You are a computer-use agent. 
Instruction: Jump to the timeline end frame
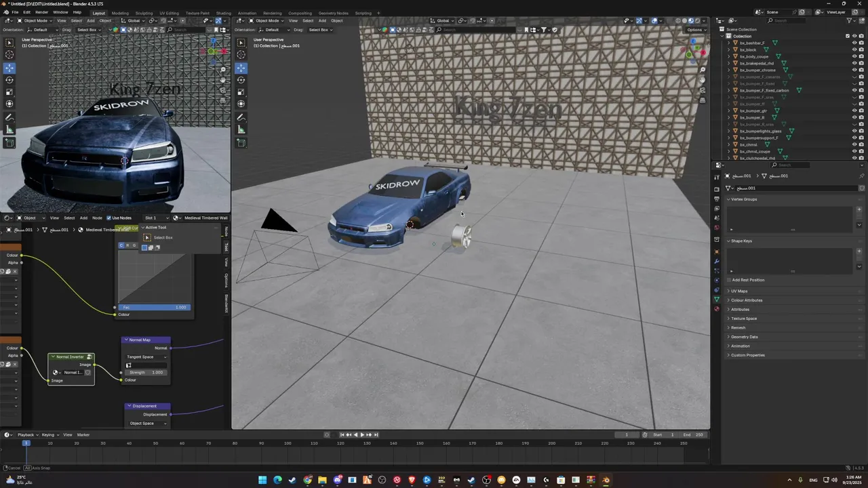(376, 434)
